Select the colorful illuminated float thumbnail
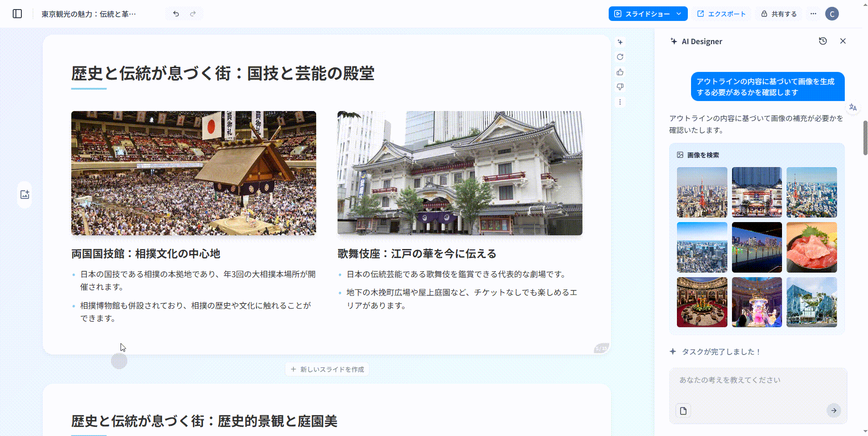The width and height of the screenshot is (868, 436). tap(757, 302)
